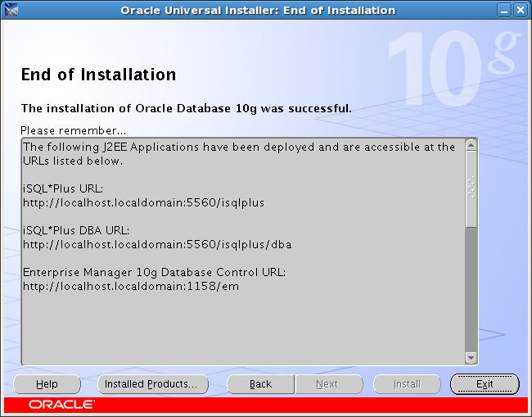The image size is (532, 417).
Task: Click the localhost.localdomain:1158/em URL line
Action: [131, 286]
